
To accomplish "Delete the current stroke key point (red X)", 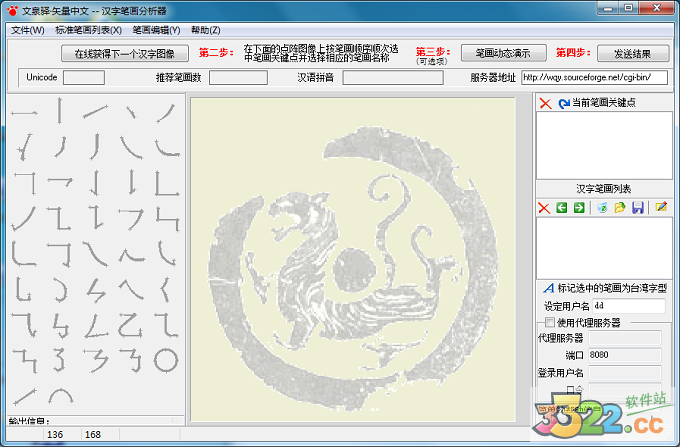I will (545, 103).
